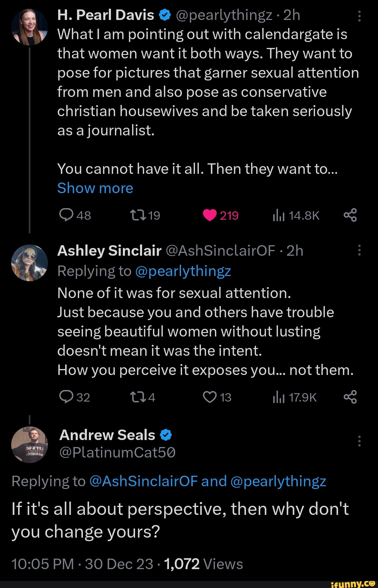The image size is (378, 588).
Task: Open more options on Pearl Davis's tweet
Action: click(x=359, y=16)
